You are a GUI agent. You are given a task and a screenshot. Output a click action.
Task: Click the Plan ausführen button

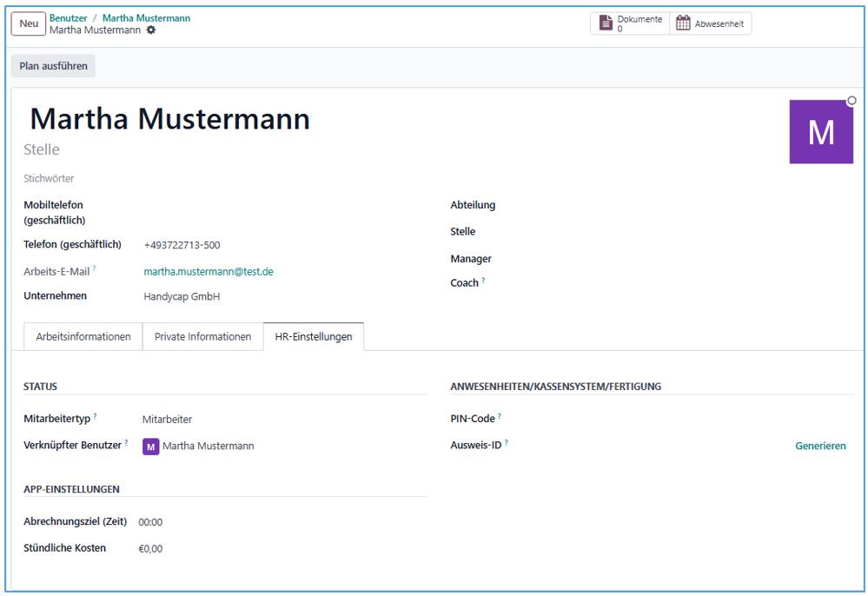click(53, 66)
